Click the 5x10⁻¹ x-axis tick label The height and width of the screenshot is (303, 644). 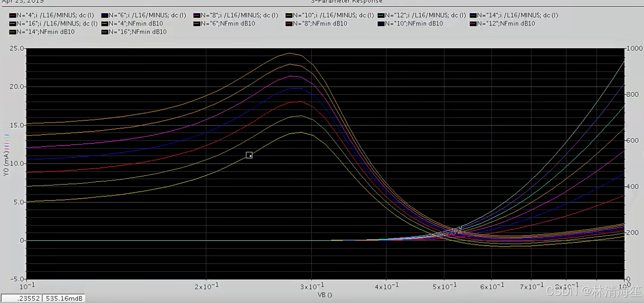[444, 286]
